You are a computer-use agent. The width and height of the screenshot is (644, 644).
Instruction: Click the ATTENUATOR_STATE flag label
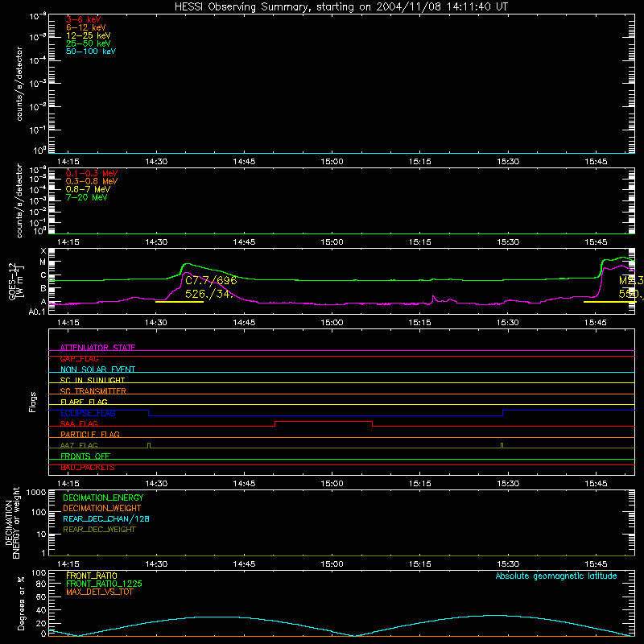click(97, 348)
